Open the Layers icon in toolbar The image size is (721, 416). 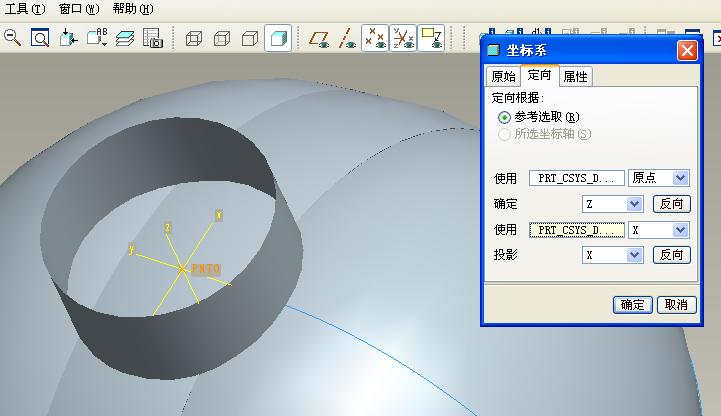[x=125, y=38]
